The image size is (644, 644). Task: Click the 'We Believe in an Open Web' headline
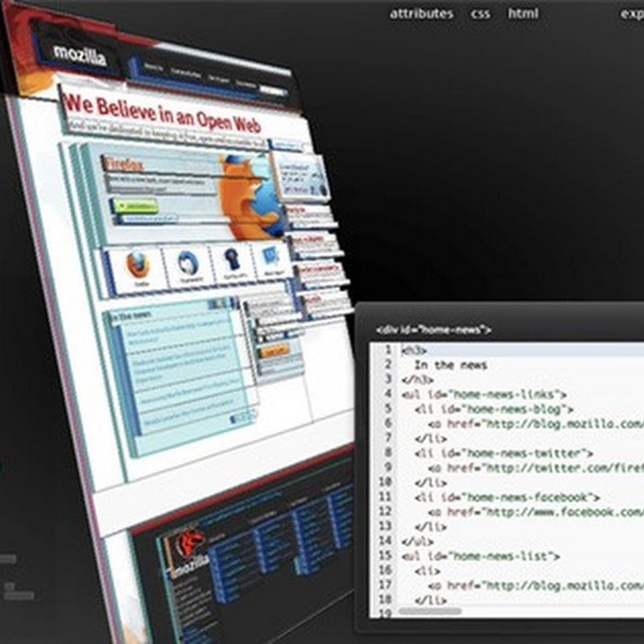(163, 112)
